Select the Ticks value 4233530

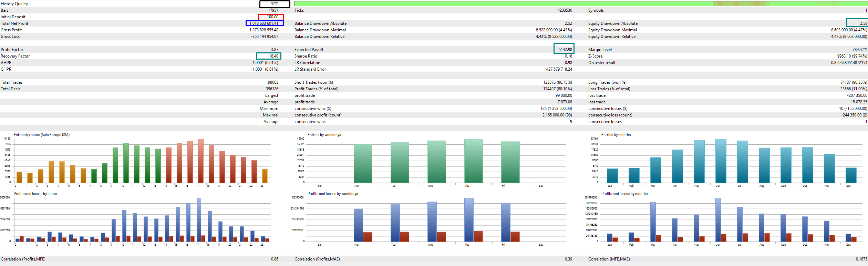[565, 10]
